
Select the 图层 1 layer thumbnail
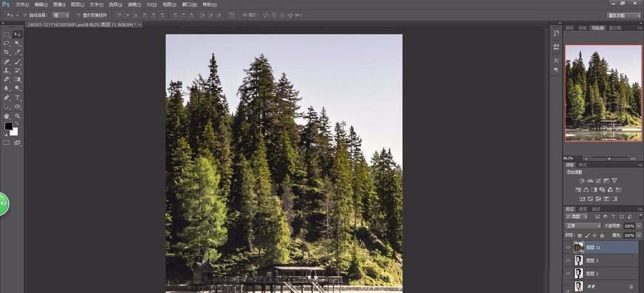click(578, 274)
